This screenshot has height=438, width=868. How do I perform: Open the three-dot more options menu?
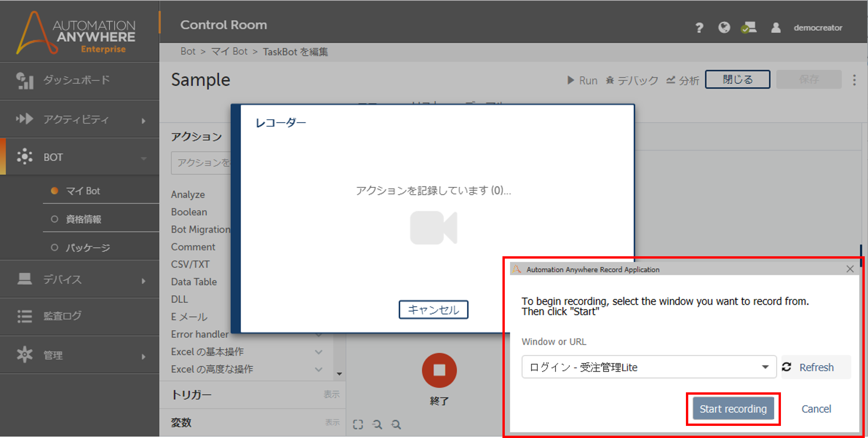(x=854, y=80)
